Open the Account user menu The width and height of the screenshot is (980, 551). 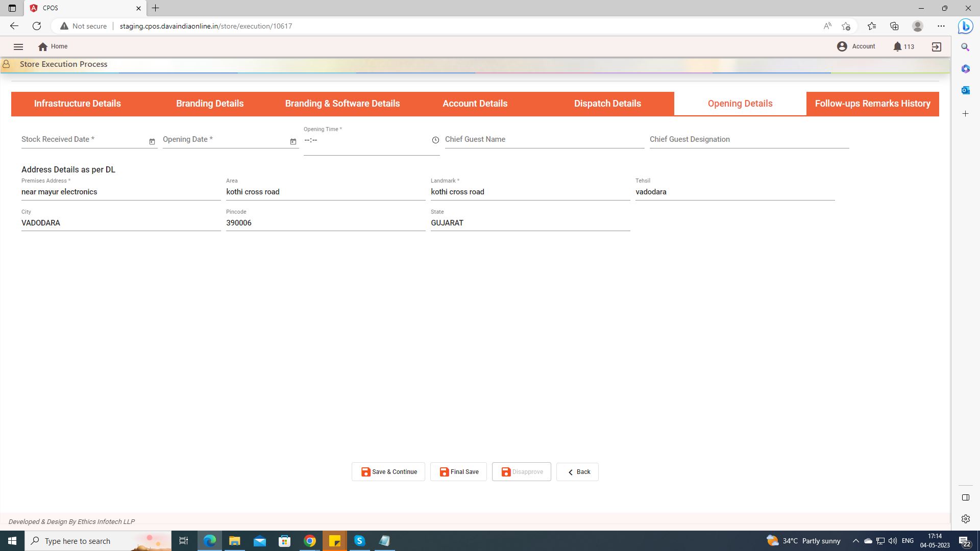[856, 46]
